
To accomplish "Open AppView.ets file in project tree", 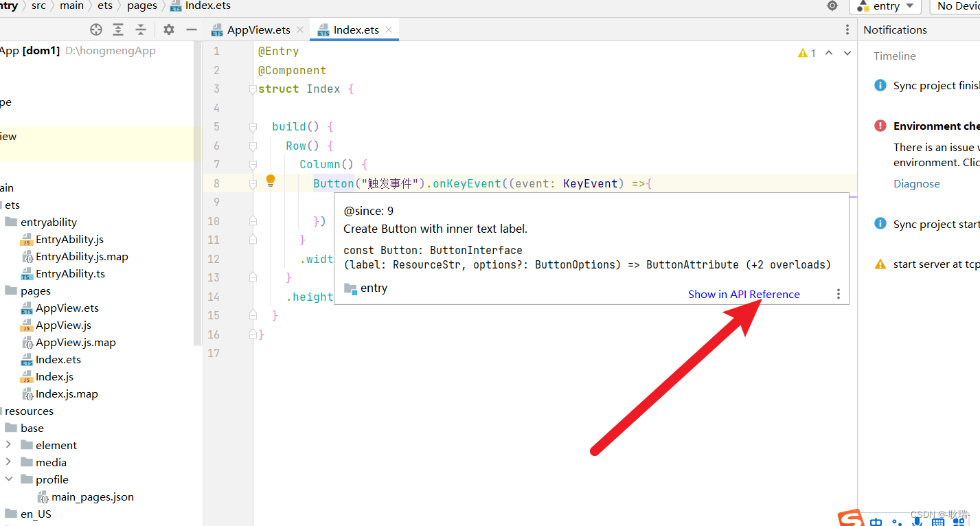I will coord(67,308).
